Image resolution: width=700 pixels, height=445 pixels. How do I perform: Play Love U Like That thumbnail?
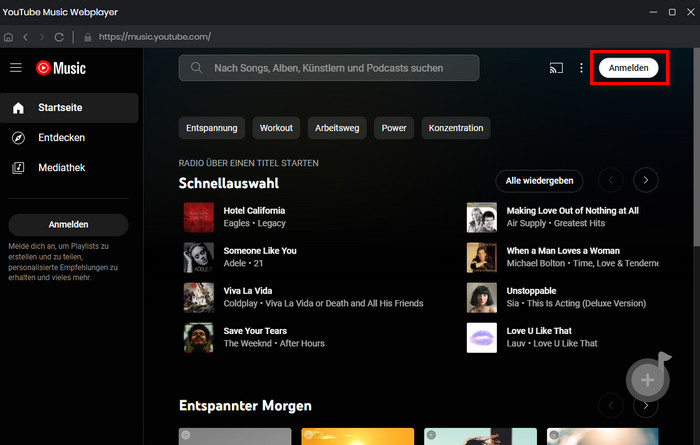pyautogui.click(x=482, y=338)
